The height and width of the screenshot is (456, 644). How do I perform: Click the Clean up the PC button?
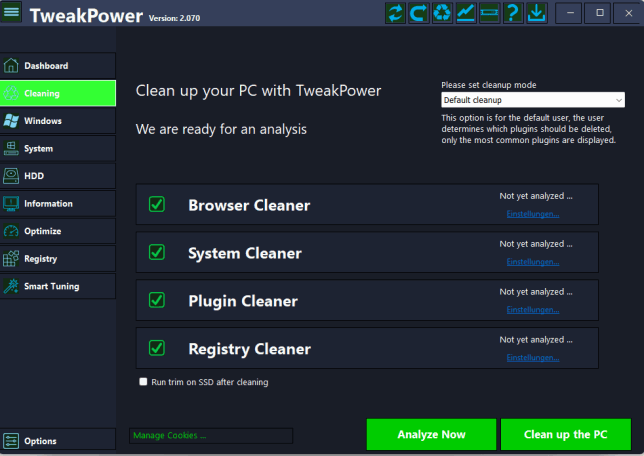pos(565,434)
